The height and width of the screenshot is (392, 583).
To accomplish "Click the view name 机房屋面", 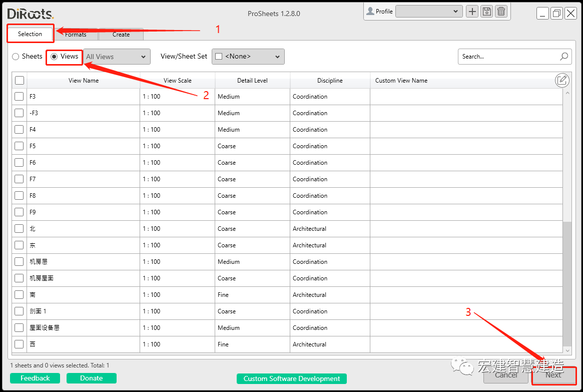I will click(x=42, y=278).
